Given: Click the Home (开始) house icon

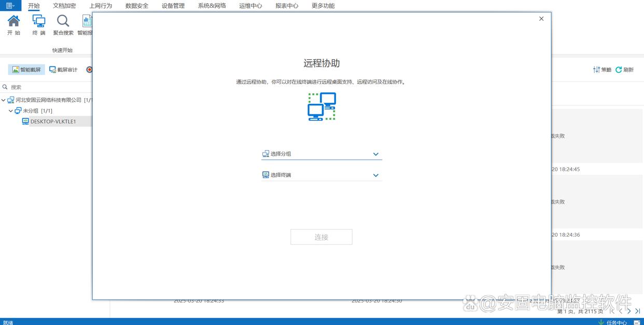Looking at the screenshot, I should [x=13, y=21].
